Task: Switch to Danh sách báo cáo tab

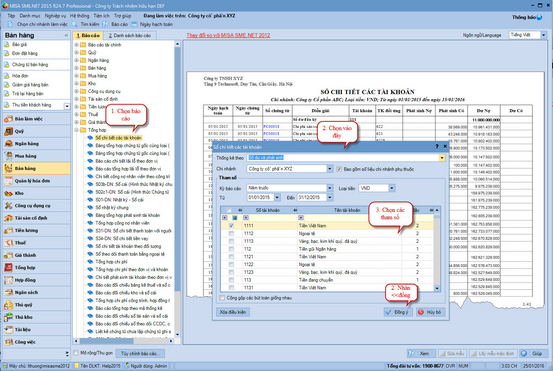Action: point(129,36)
